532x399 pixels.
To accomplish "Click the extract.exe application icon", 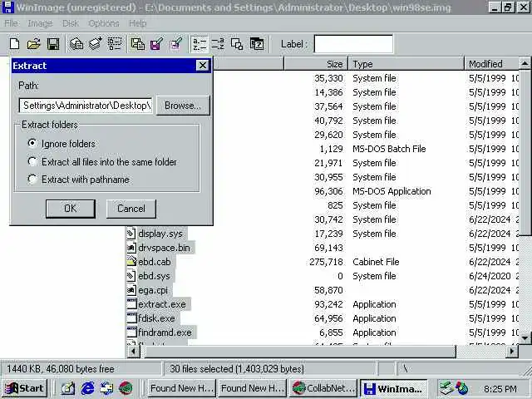I will (131, 304).
